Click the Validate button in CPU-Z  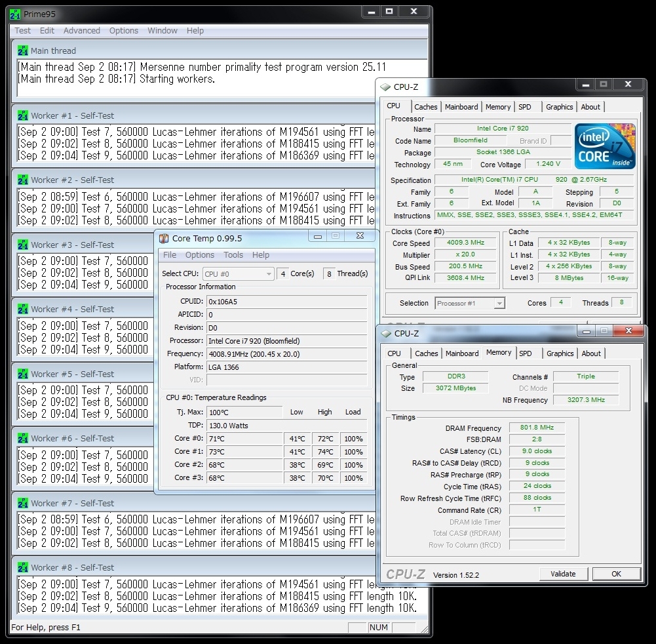(x=563, y=574)
